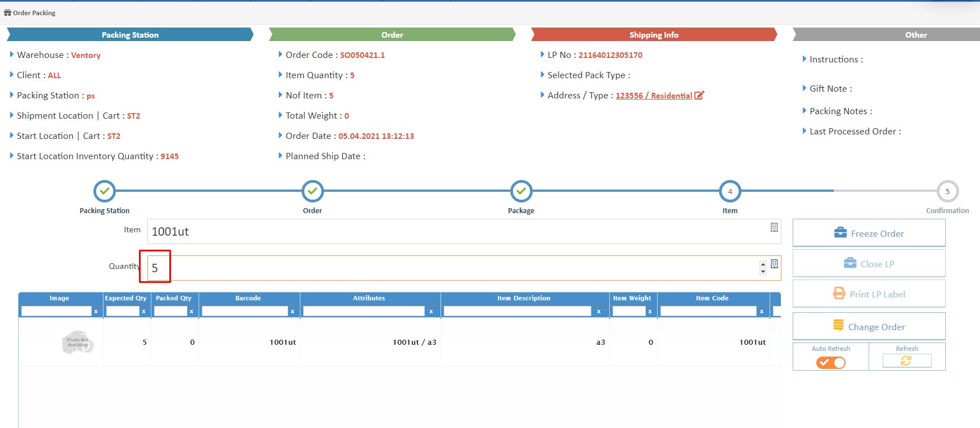Clear the Barcode column filter

click(x=293, y=312)
